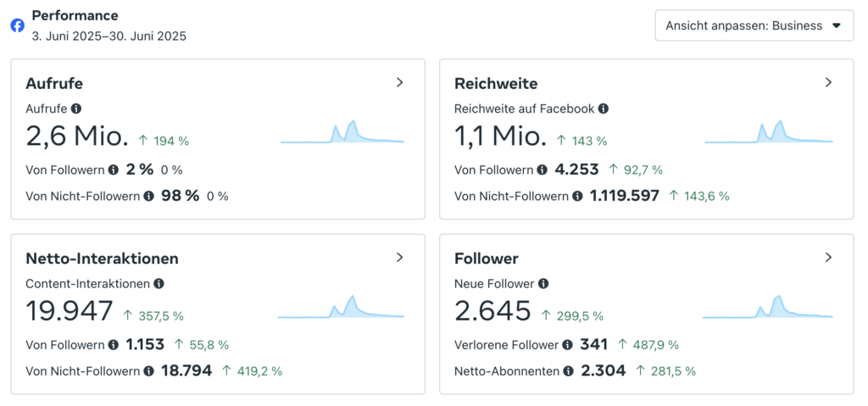Click the 357,5 % increase indicator
Image resolution: width=868 pixels, height=406 pixels.
coord(153,315)
